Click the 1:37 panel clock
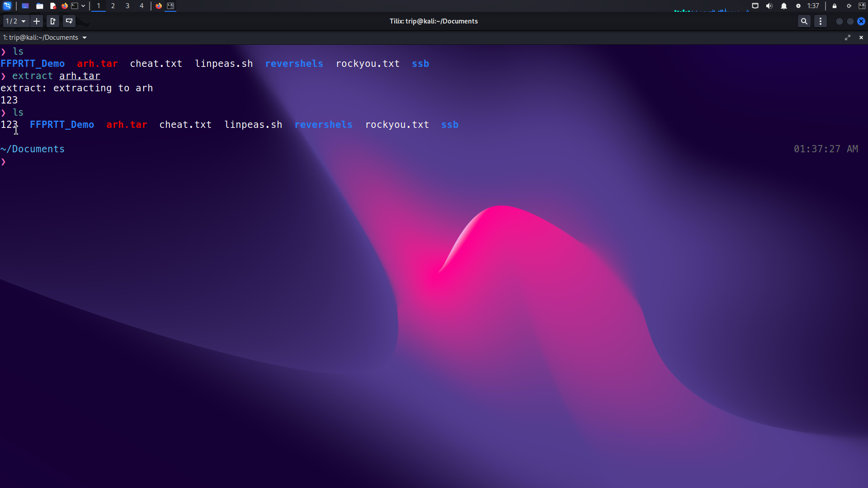The width and height of the screenshot is (868, 488). [x=813, y=6]
